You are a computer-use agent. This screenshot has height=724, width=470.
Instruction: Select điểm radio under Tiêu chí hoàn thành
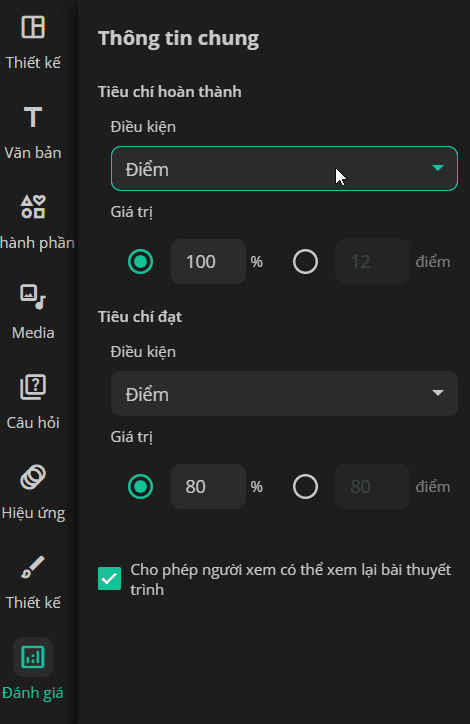tap(305, 262)
